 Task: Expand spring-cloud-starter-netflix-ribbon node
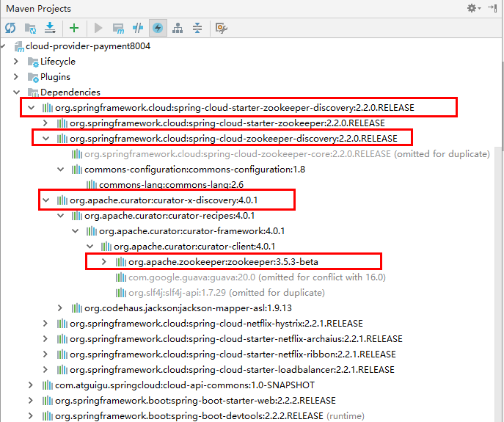tap(45, 354)
